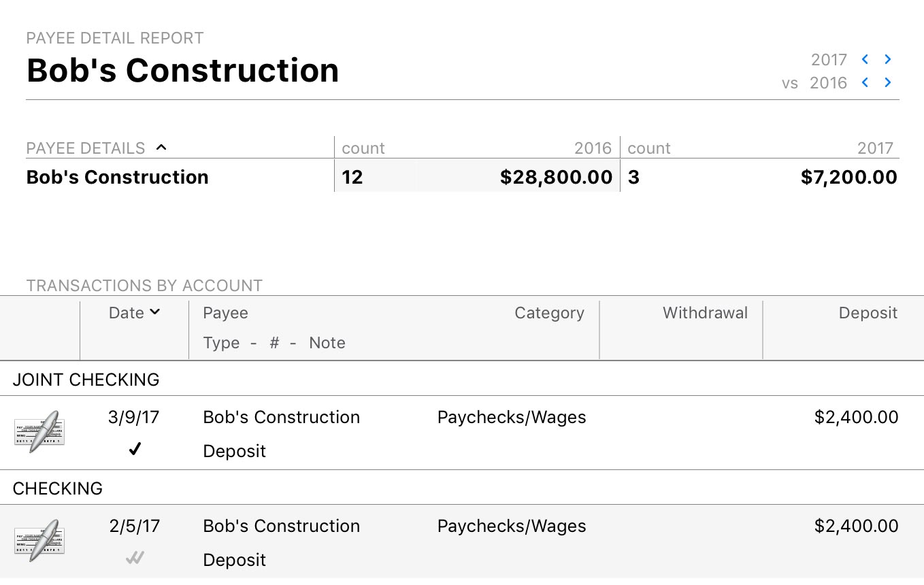Go to next year after 2017
This screenshot has height=585, width=924.
point(888,60)
